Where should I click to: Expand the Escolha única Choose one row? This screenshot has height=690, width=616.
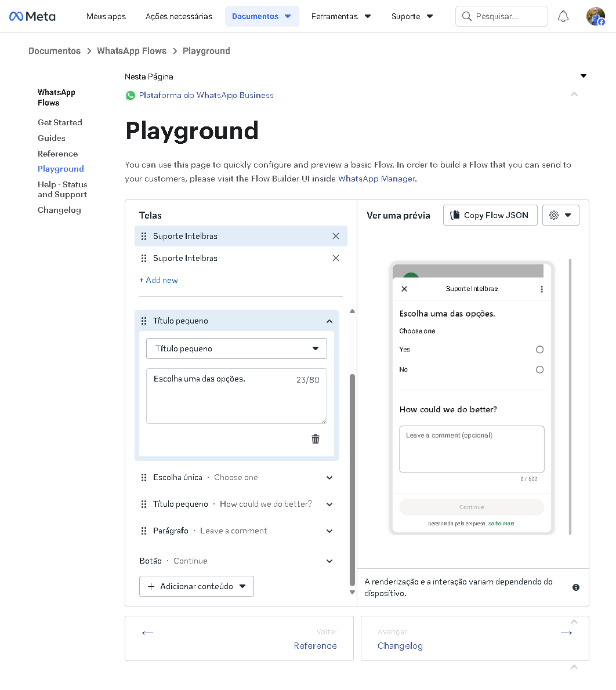329,478
